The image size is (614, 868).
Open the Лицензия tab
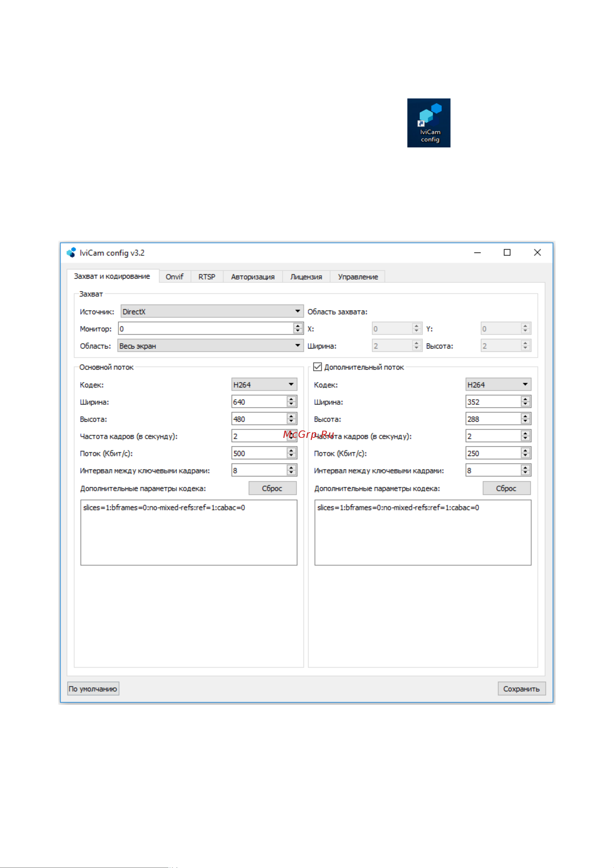tap(306, 277)
